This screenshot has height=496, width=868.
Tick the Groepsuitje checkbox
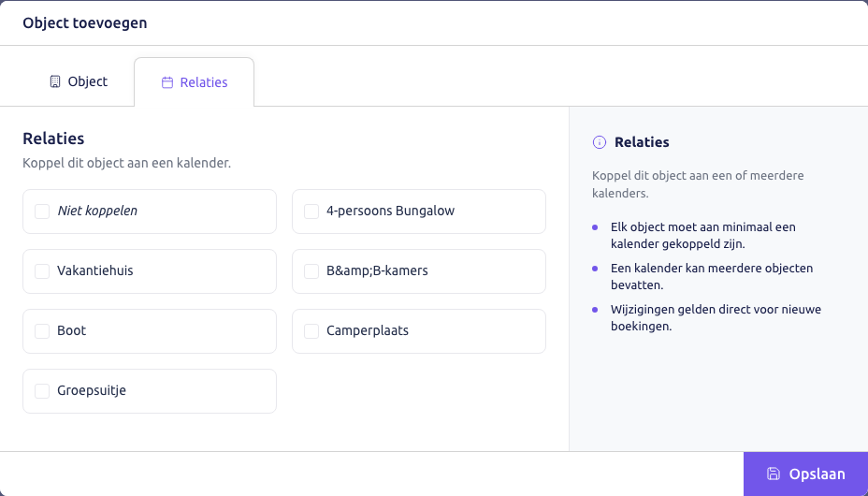pyautogui.click(x=42, y=391)
